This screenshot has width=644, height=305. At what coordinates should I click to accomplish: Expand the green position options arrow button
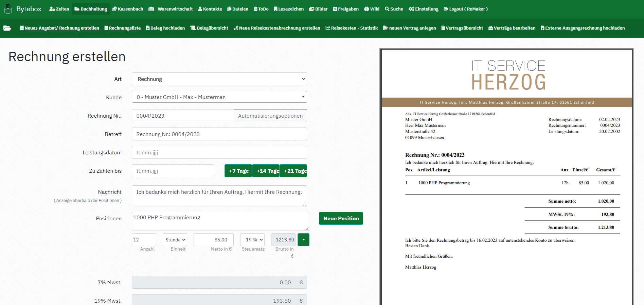(x=303, y=240)
